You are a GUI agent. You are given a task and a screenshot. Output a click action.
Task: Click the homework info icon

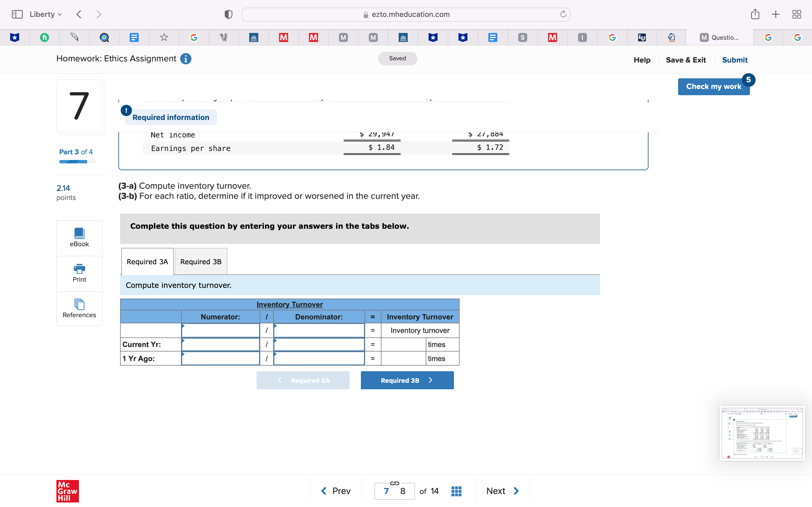pyautogui.click(x=186, y=59)
